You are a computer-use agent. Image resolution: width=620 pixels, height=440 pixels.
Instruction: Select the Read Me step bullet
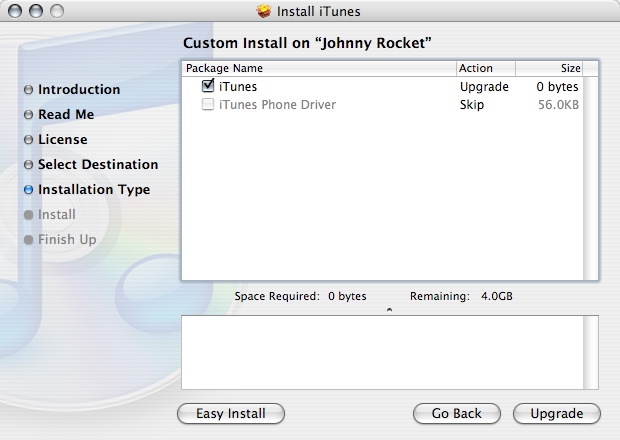click(x=28, y=115)
